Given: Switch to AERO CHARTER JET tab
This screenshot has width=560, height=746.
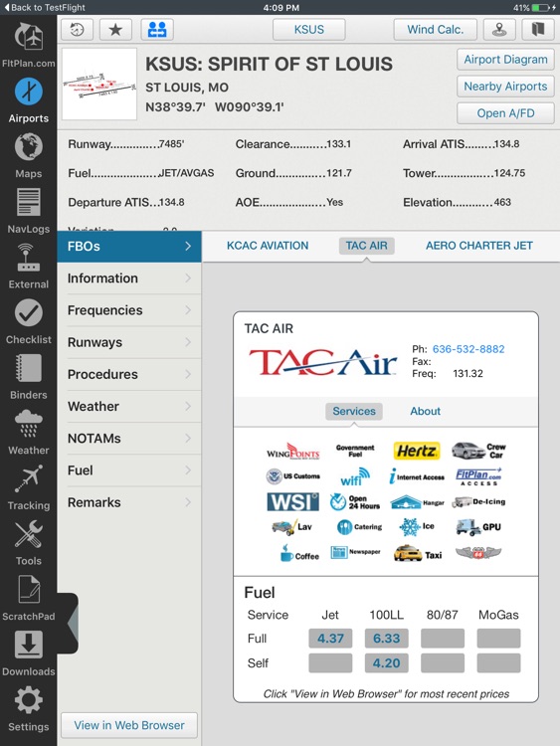Looking at the screenshot, I should coord(479,246).
